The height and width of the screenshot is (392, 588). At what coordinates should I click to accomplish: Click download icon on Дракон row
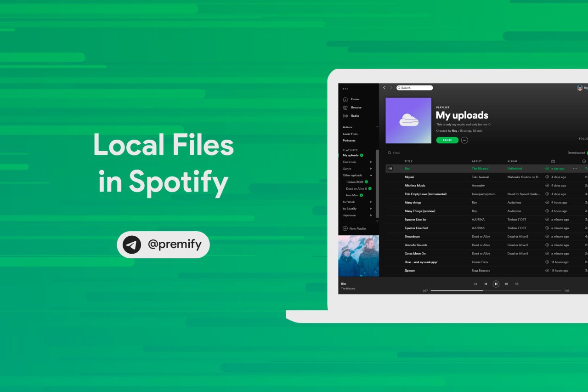[547, 271]
